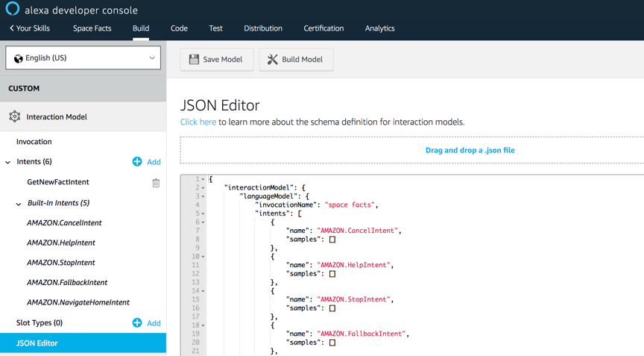644x356 pixels.
Task: Collapse the Intents (6) tree section
Action: point(8,162)
